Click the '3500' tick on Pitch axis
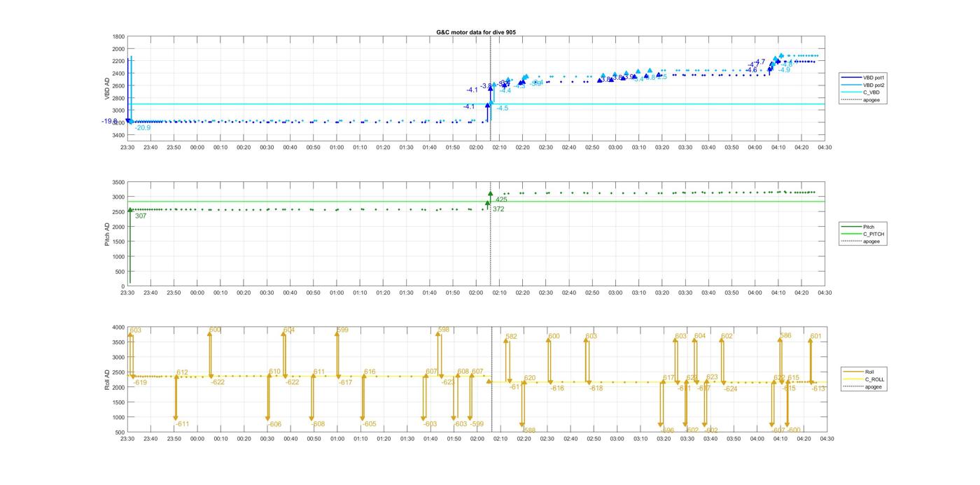The height and width of the screenshot is (485, 980). pos(119,183)
